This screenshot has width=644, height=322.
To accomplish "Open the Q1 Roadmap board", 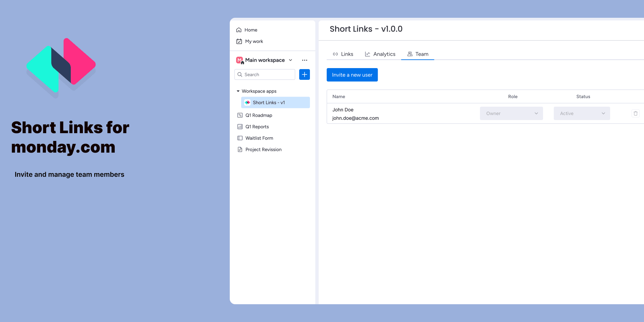I will click(255, 115).
